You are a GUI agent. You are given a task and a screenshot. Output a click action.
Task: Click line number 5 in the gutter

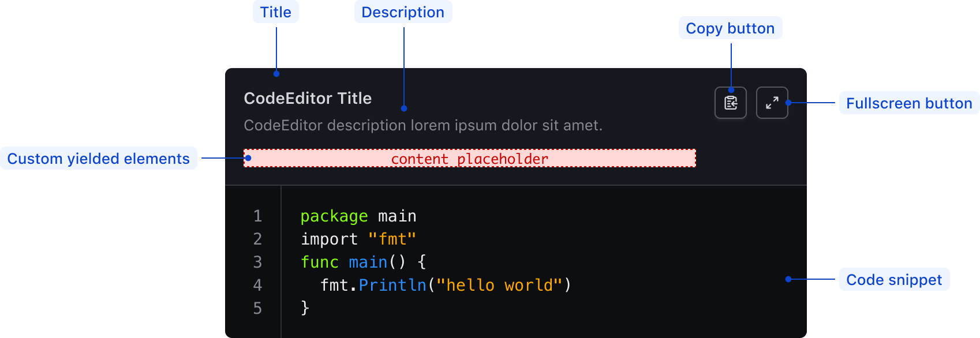257,309
